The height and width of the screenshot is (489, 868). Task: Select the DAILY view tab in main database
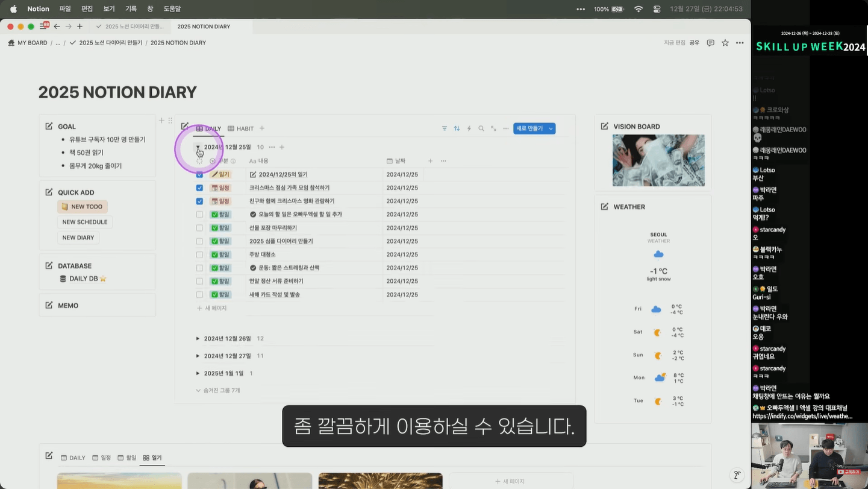click(208, 128)
